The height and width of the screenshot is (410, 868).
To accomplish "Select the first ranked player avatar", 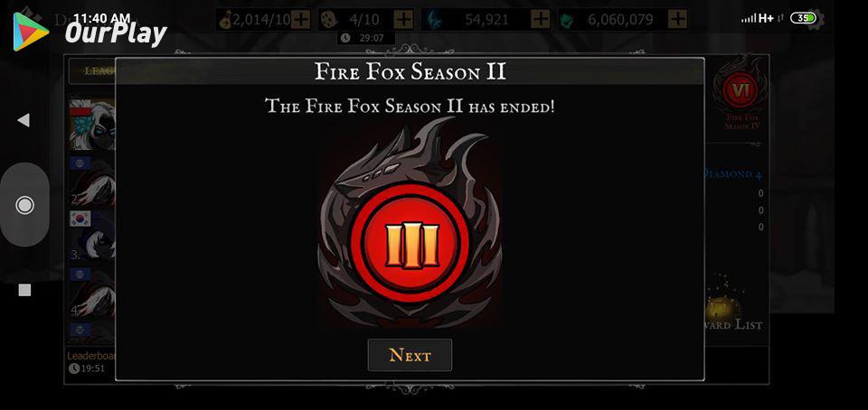I will point(92,125).
